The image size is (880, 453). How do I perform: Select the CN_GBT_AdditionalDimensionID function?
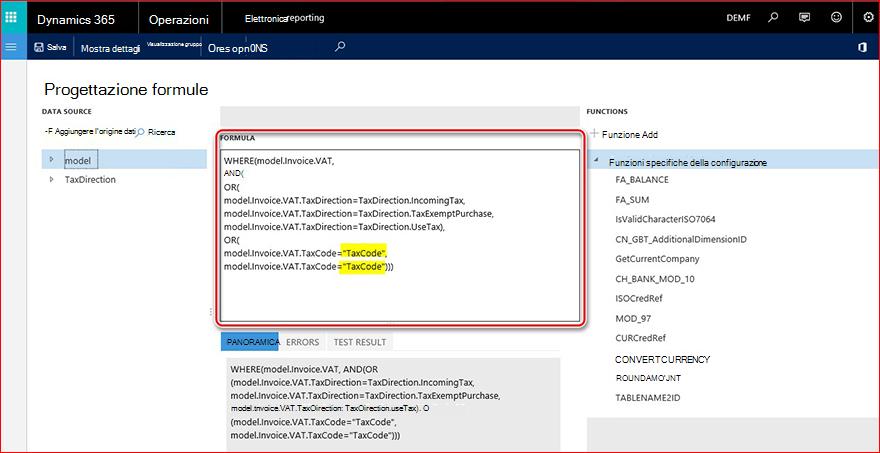pos(681,240)
